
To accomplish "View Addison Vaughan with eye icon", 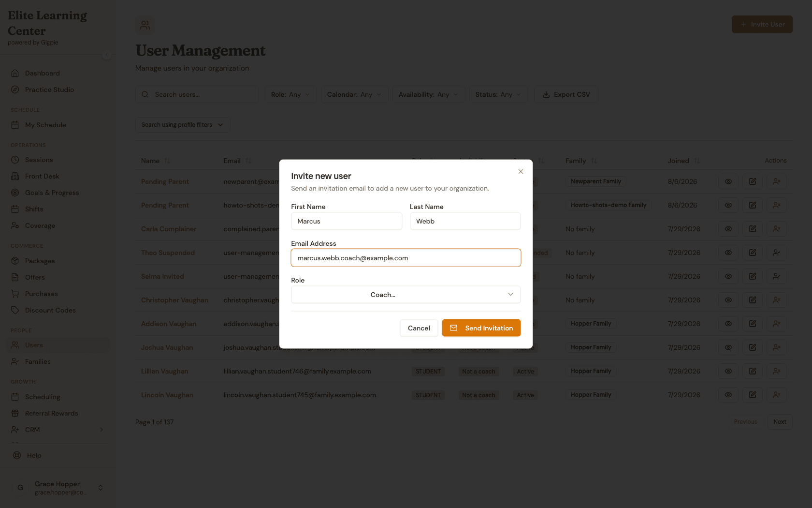I will (x=728, y=324).
